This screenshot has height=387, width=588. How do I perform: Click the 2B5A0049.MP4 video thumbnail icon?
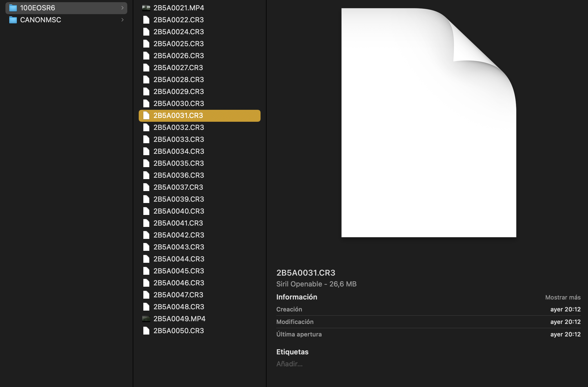[x=146, y=319]
